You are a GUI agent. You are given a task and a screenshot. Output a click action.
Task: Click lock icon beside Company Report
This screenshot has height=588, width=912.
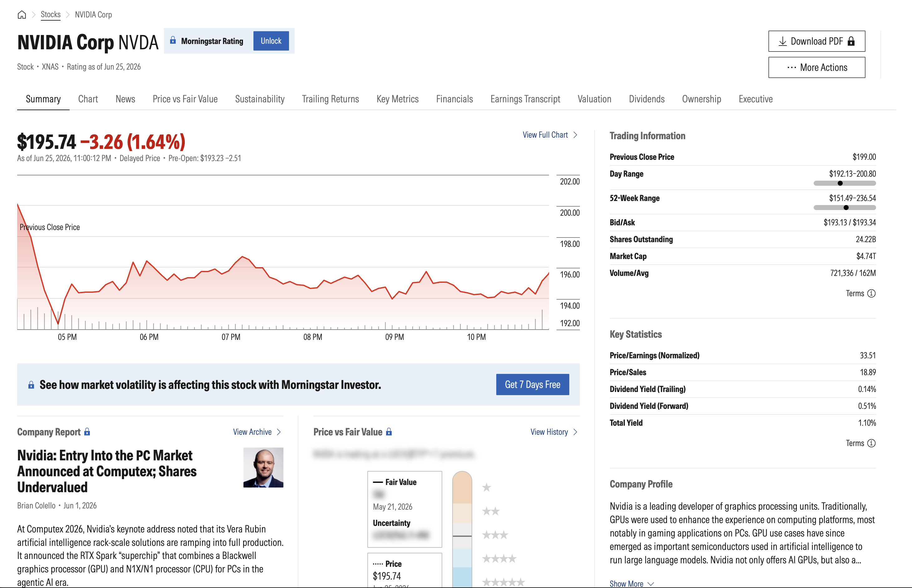click(87, 432)
